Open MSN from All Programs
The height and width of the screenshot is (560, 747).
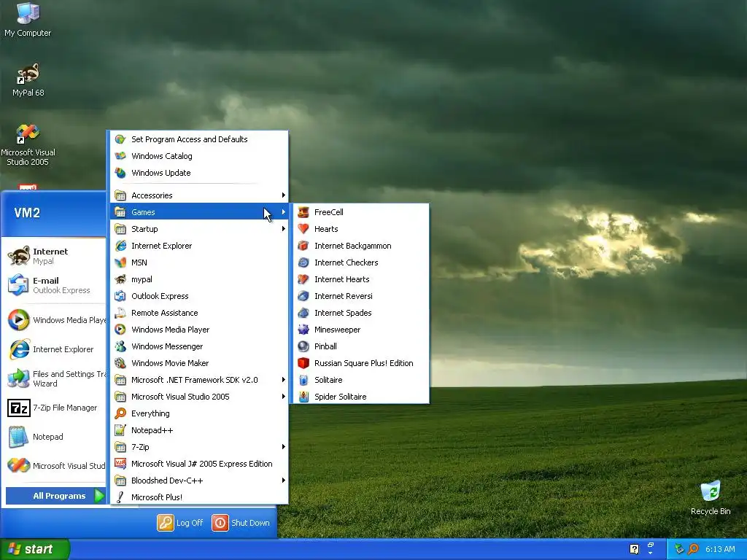[199, 262]
